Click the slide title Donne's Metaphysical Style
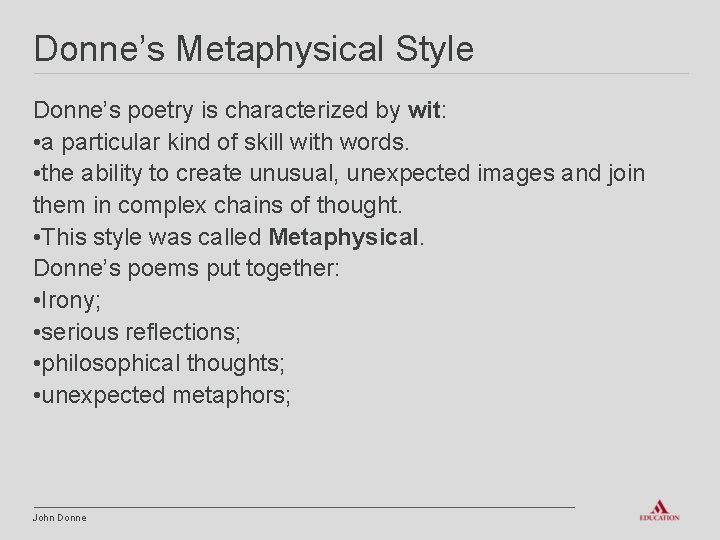The height and width of the screenshot is (540, 720). point(253,49)
